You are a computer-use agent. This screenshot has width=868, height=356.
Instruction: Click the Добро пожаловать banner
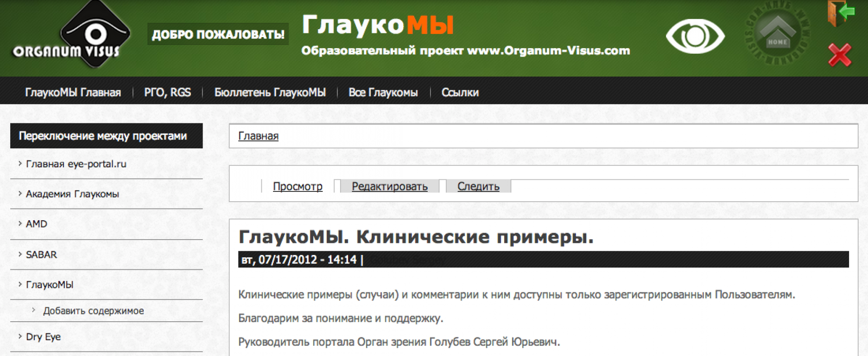pos(218,35)
